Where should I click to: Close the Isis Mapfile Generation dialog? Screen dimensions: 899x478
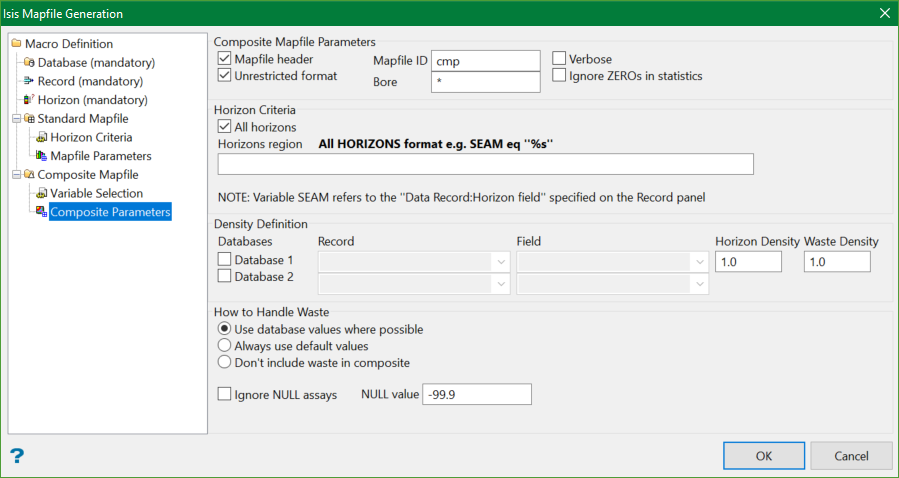pyautogui.click(x=885, y=13)
